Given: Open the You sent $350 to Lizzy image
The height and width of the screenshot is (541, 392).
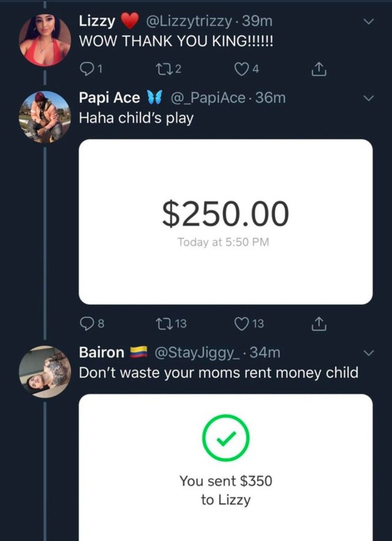Looking at the screenshot, I should [x=226, y=467].
